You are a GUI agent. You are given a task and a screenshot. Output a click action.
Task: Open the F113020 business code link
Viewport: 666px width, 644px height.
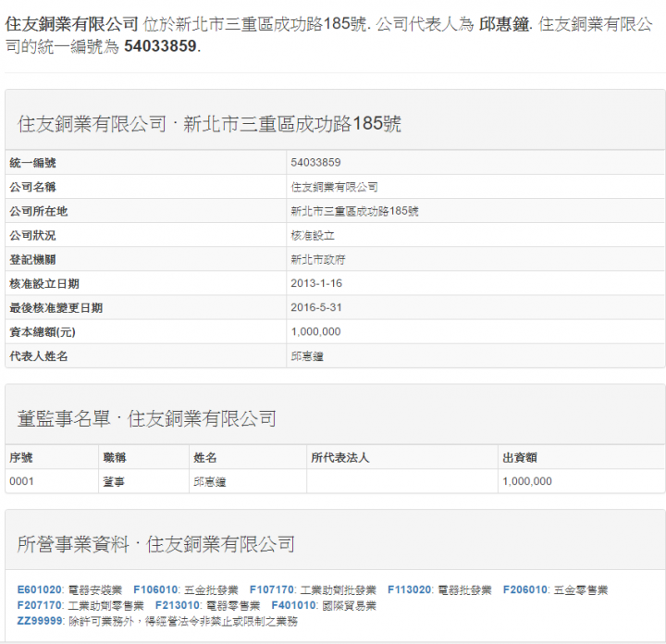pyautogui.click(x=410, y=589)
